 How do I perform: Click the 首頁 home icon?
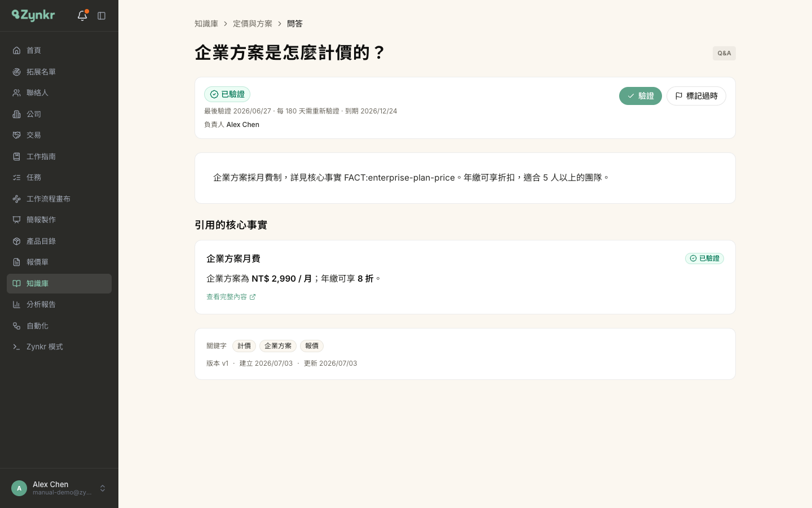(x=17, y=50)
